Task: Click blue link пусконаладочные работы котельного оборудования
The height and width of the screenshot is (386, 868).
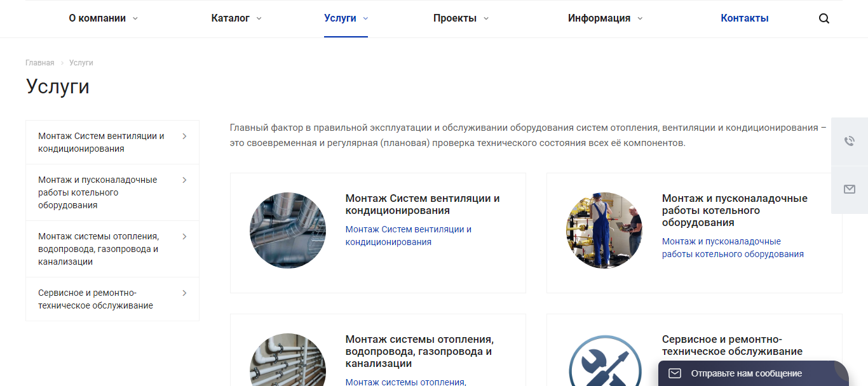Action: click(733, 248)
